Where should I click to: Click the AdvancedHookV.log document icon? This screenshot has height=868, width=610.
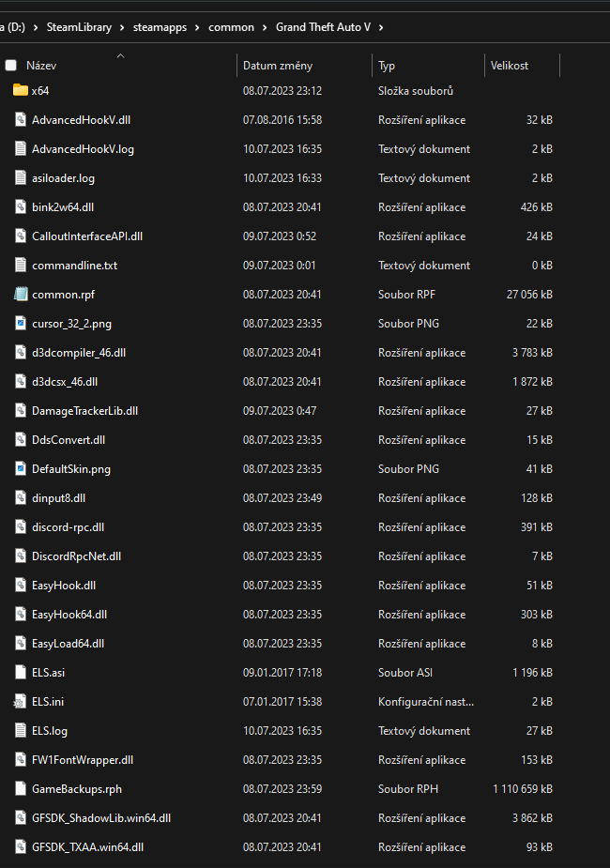21,149
